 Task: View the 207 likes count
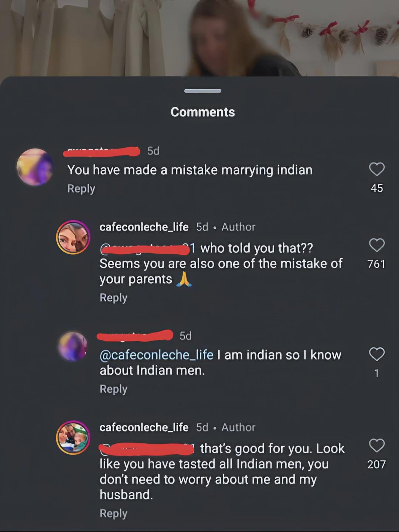coord(376,464)
